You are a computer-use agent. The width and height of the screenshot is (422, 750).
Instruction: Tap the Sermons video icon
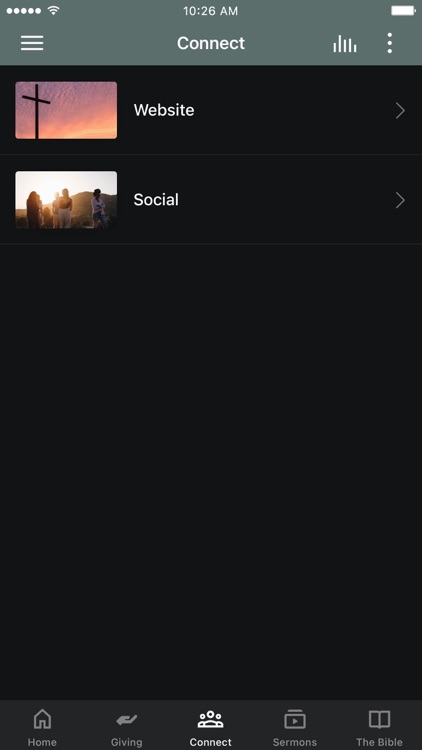[x=295, y=719]
